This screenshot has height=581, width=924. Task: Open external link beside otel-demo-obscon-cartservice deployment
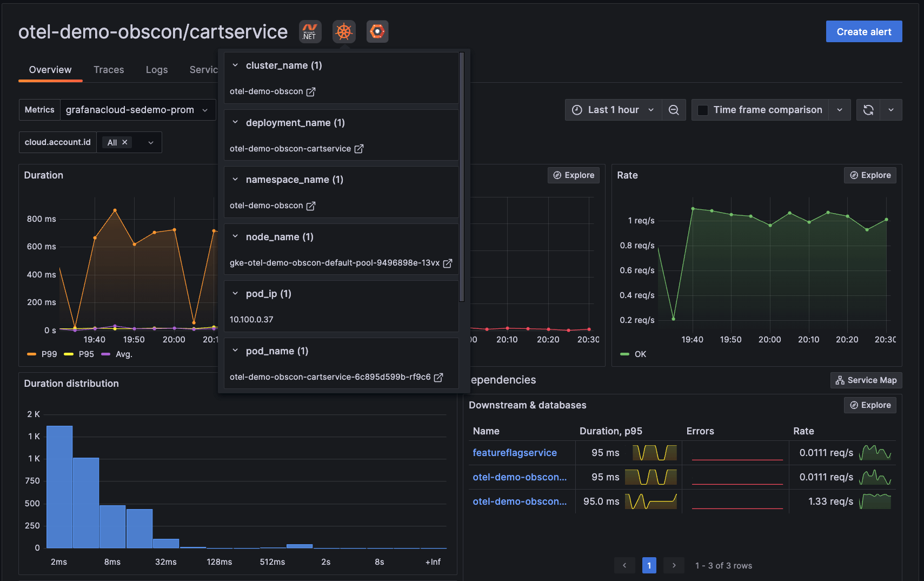click(x=359, y=148)
